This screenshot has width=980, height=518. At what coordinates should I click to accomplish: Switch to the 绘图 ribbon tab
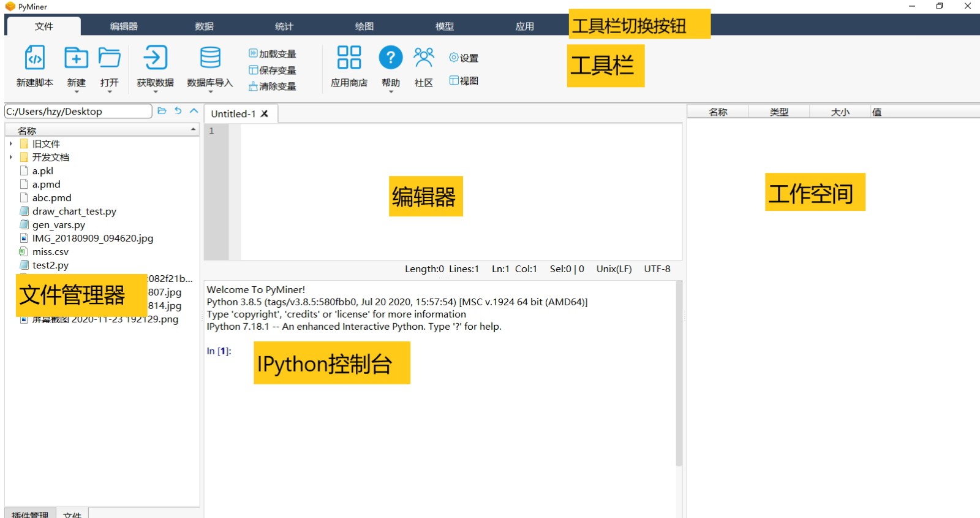coord(364,26)
